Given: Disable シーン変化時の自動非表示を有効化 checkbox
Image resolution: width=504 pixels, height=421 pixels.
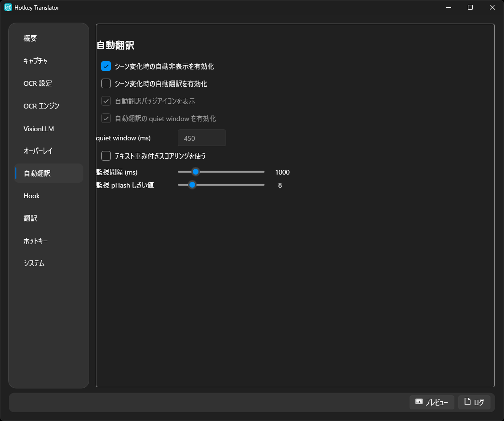Looking at the screenshot, I should [x=106, y=66].
